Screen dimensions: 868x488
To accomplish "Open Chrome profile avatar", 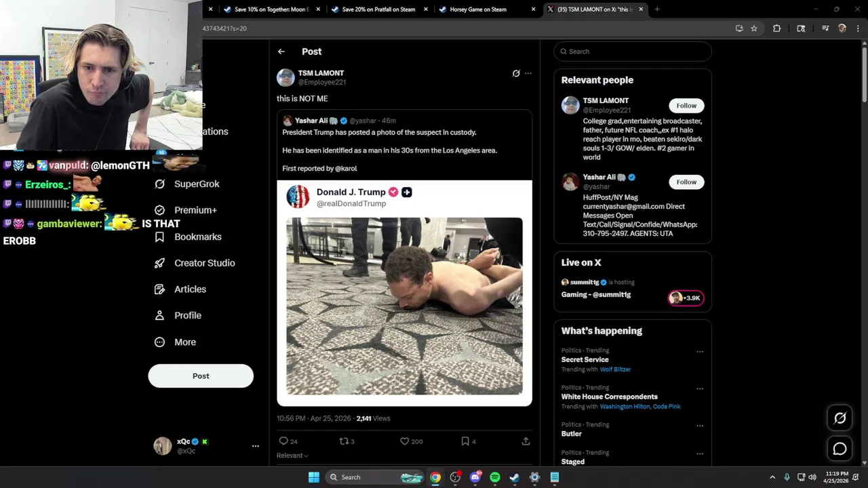I will [x=842, y=28].
